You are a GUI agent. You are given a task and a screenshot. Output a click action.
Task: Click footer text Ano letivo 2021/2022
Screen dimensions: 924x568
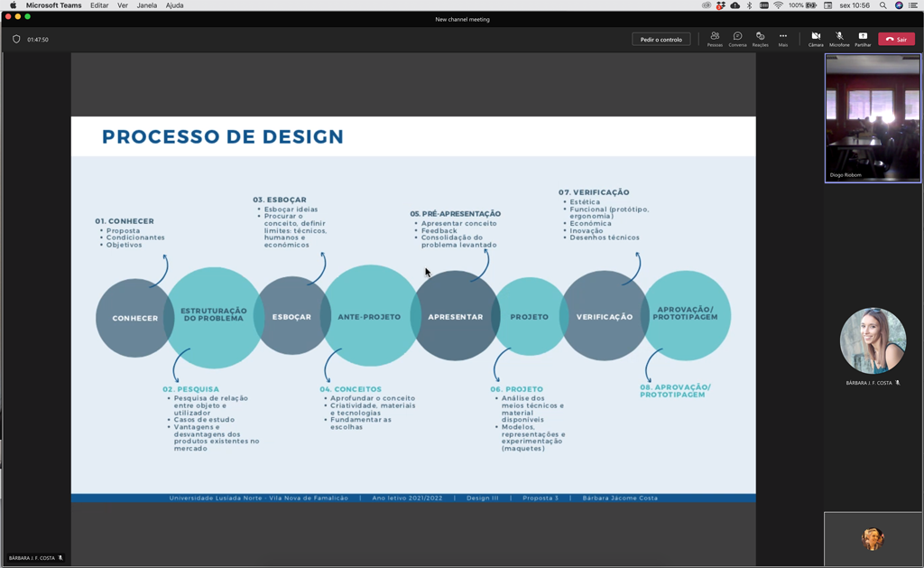(x=407, y=498)
